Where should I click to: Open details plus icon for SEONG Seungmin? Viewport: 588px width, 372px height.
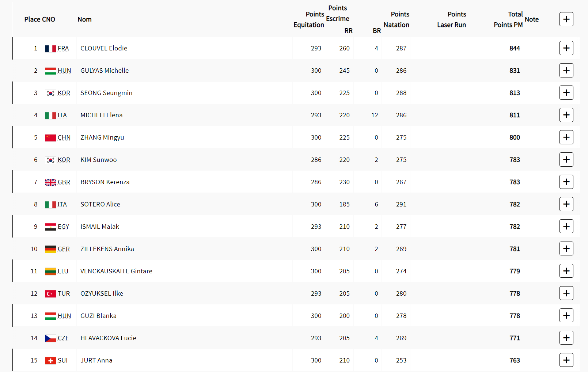click(566, 93)
